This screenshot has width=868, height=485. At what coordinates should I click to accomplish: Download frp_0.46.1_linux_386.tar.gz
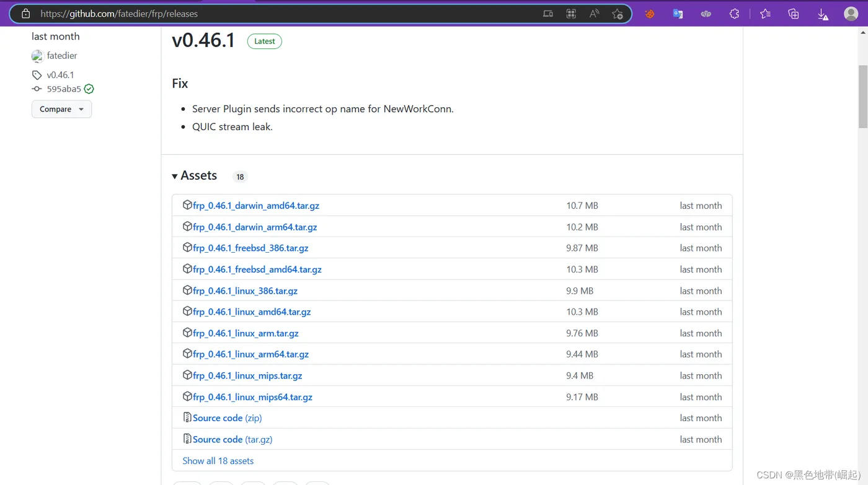[x=245, y=291]
